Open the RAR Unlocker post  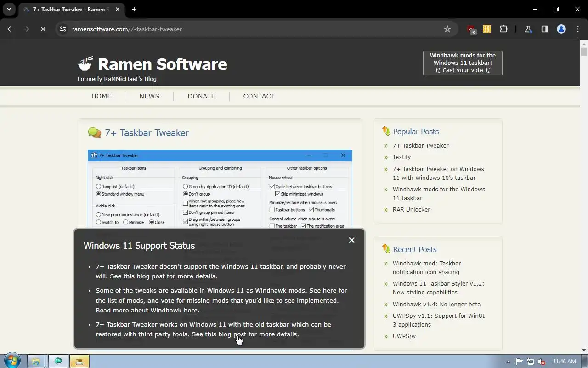[411, 209]
